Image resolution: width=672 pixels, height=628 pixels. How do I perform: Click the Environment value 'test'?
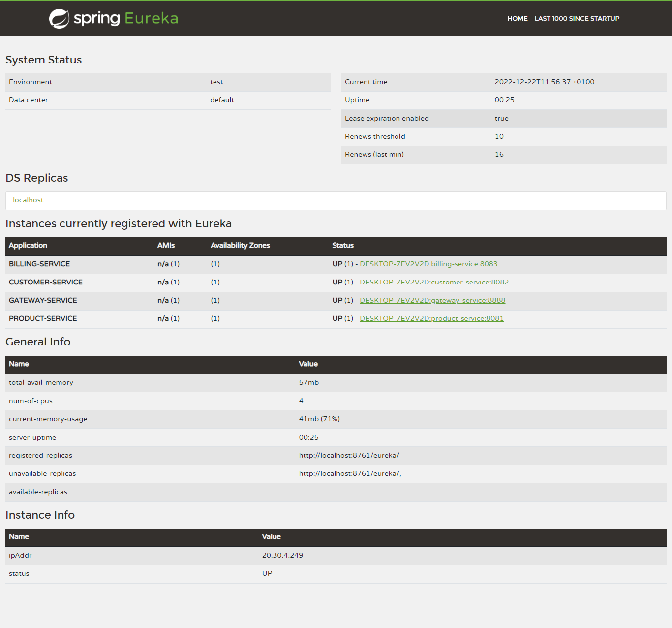click(x=216, y=82)
